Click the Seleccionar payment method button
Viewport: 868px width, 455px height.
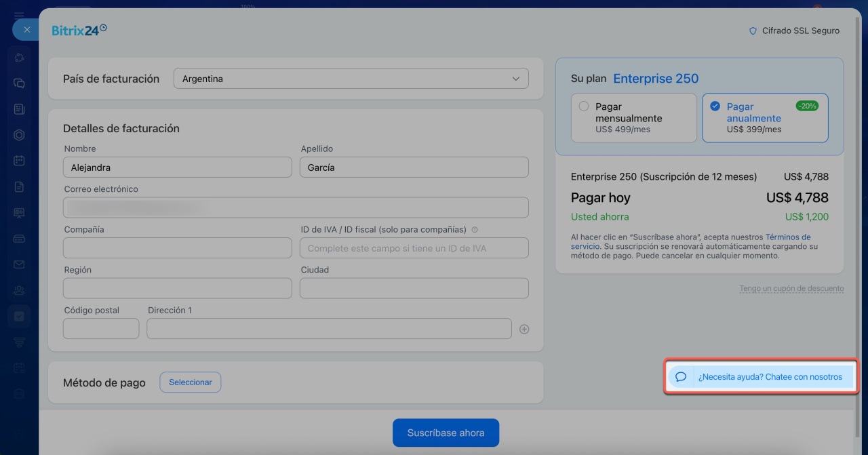(190, 382)
